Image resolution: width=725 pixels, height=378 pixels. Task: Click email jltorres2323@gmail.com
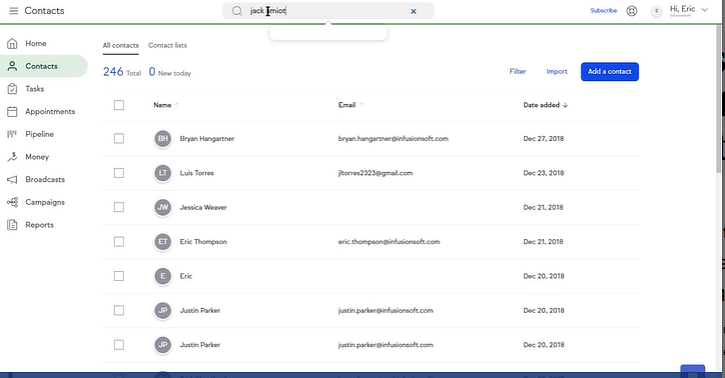pos(375,173)
